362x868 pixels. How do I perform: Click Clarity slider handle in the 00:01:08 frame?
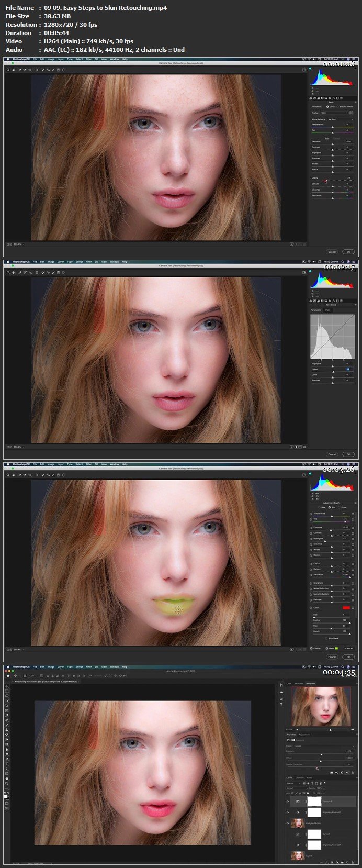coord(326,181)
